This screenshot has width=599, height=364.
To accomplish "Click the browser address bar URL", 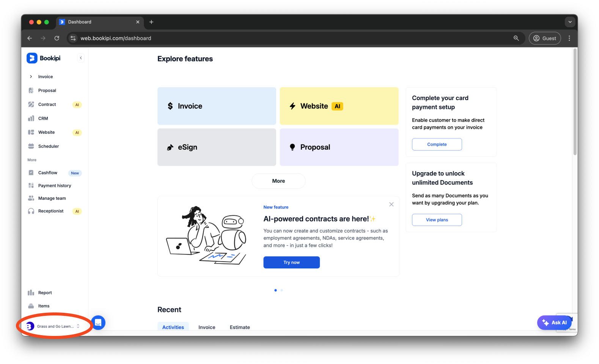I will (x=116, y=38).
